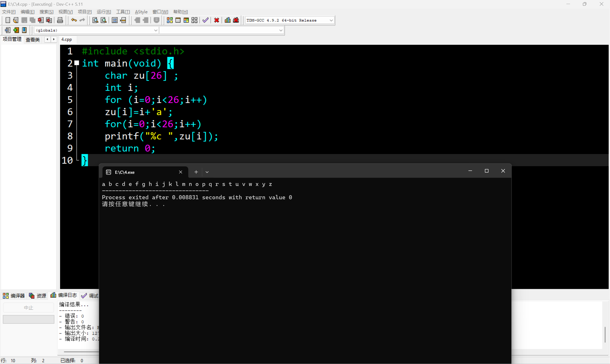Click the Profile analysis bar chart icon

(228, 20)
